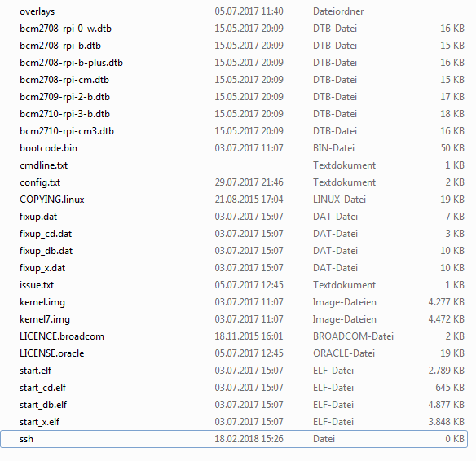
Task: Click Datei type label of ssh
Action: click(x=324, y=439)
